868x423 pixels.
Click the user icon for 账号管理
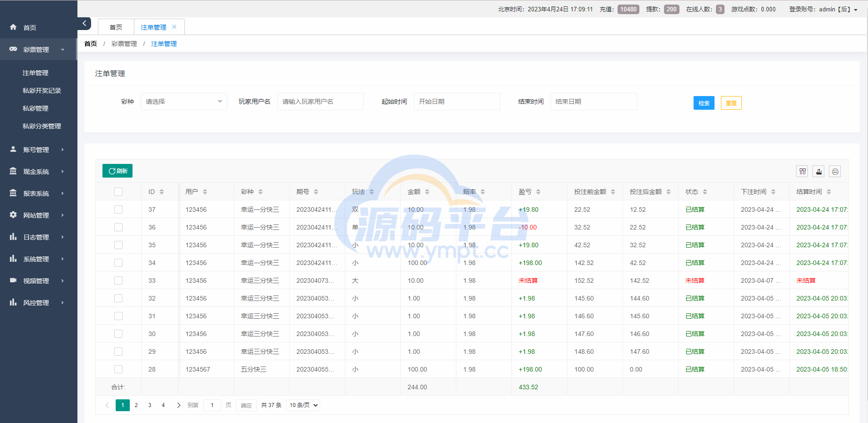pos(13,149)
